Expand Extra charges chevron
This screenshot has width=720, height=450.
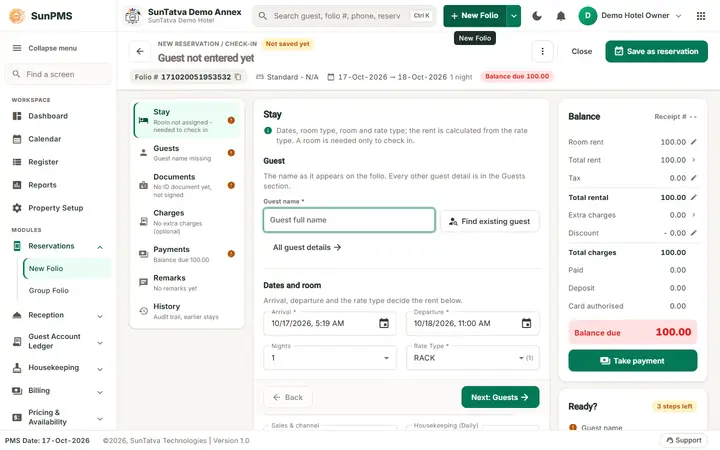pos(693,215)
